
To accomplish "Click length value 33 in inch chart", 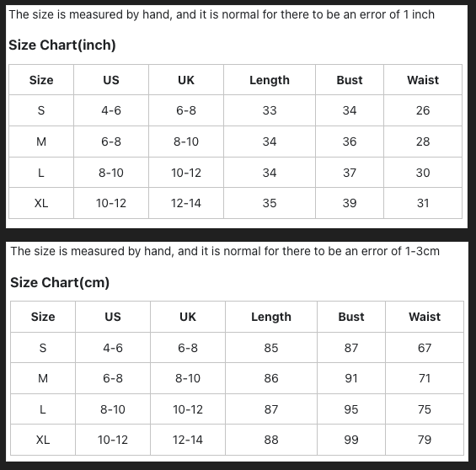I will [270, 110].
